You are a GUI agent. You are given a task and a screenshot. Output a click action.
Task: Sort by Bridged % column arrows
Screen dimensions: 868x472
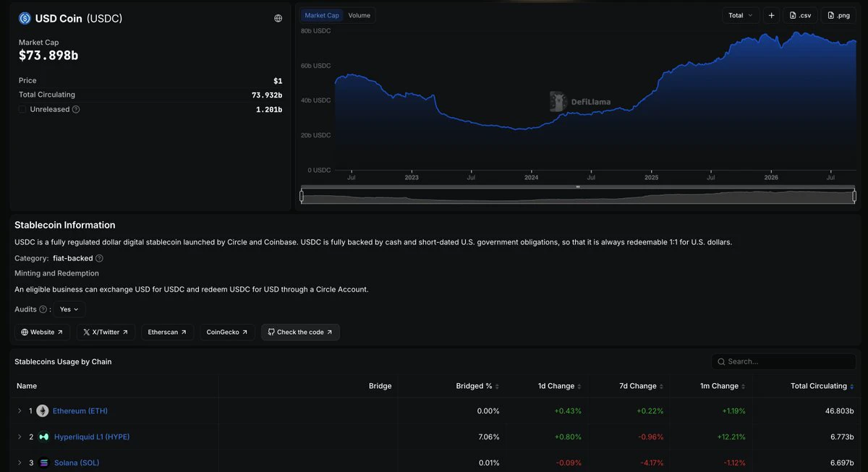[x=497, y=387]
